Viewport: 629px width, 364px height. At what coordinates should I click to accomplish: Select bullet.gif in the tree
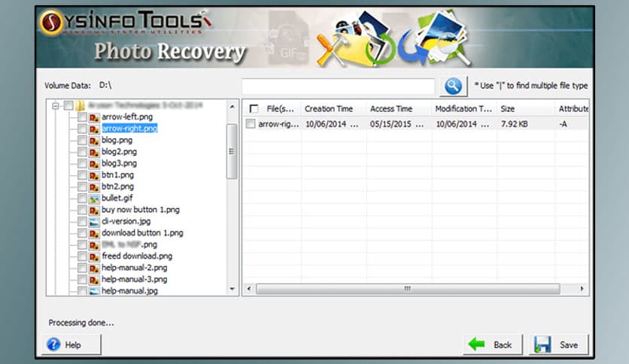click(x=117, y=198)
